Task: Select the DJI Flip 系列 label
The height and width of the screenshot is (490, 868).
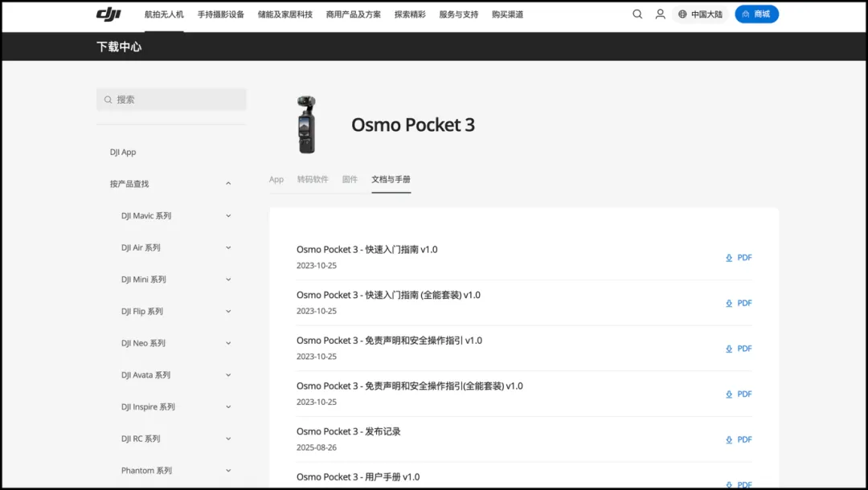Action: (141, 312)
